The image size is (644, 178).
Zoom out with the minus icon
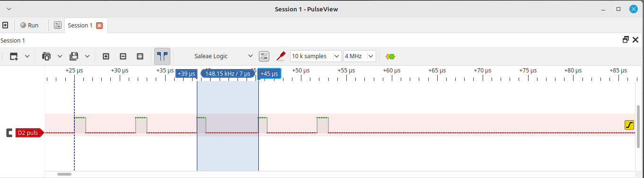[x=123, y=56]
